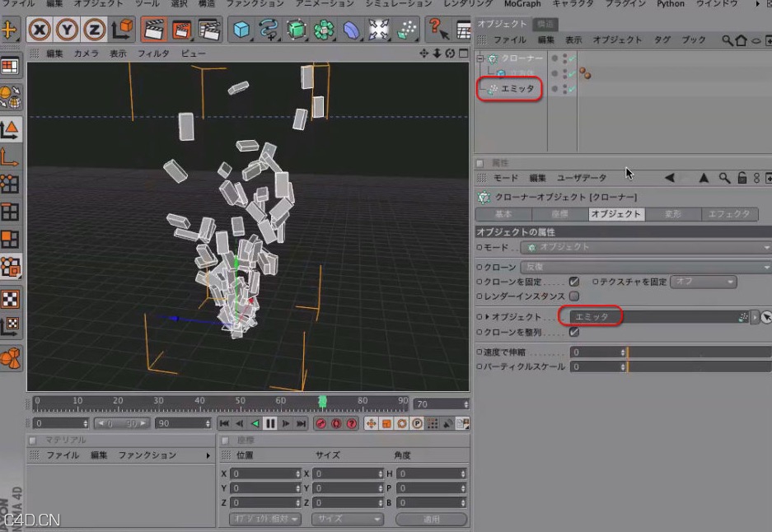Select the spline drawing tool icon

pyautogui.click(x=269, y=30)
